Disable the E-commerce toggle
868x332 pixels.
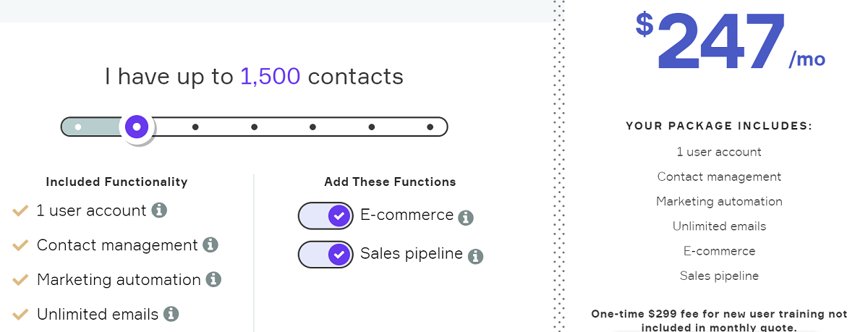[325, 216]
